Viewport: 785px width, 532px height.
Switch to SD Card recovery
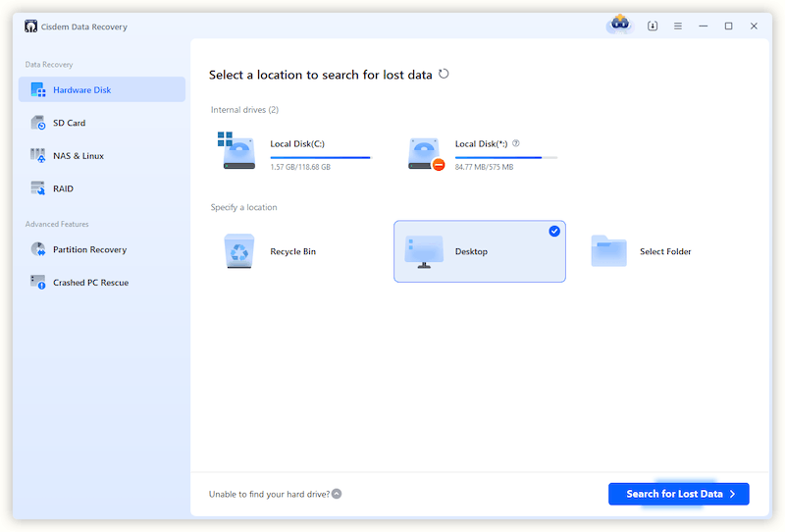(102, 123)
